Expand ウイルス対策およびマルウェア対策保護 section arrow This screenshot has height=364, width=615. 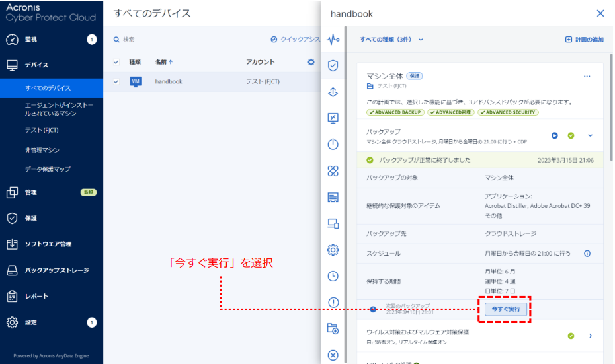pyautogui.click(x=590, y=336)
